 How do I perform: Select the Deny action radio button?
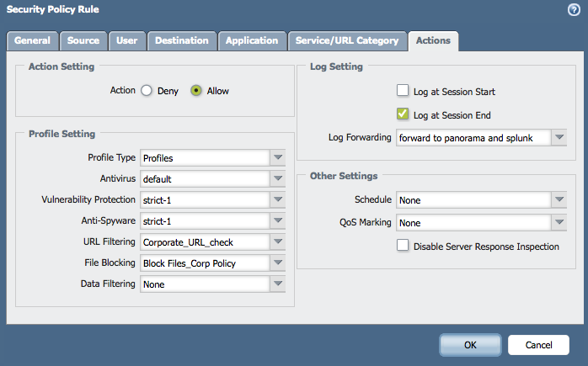pos(147,91)
